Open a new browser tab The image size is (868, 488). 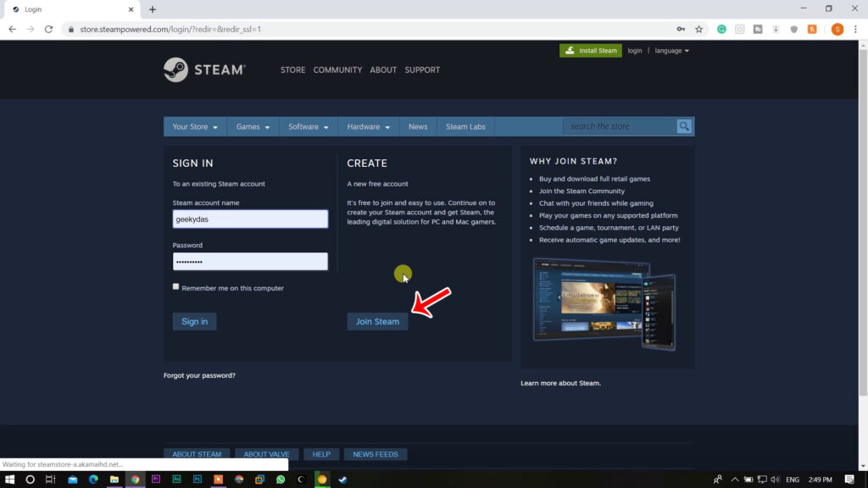(x=153, y=9)
